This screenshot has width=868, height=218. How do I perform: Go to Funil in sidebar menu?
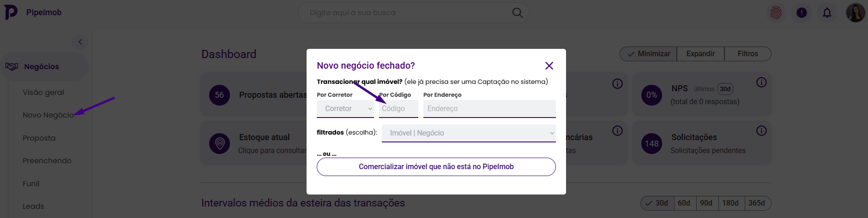31,183
